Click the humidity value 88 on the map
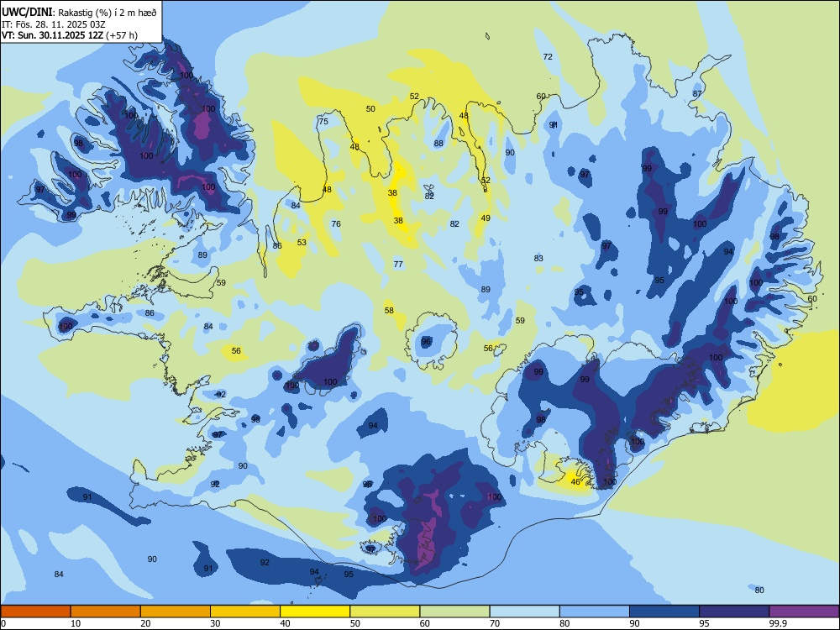The width and height of the screenshot is (840, 630). coord(438,143)
